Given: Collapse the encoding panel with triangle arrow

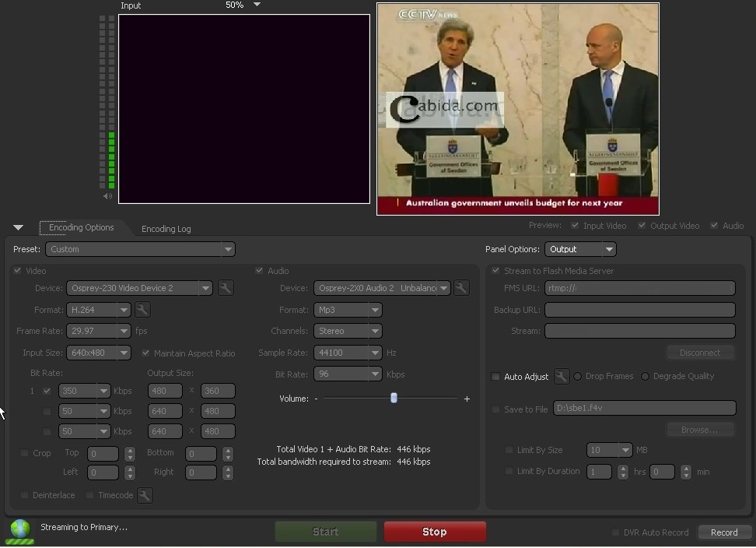Looking at the screenshot, I should click(x=18, y=228).
